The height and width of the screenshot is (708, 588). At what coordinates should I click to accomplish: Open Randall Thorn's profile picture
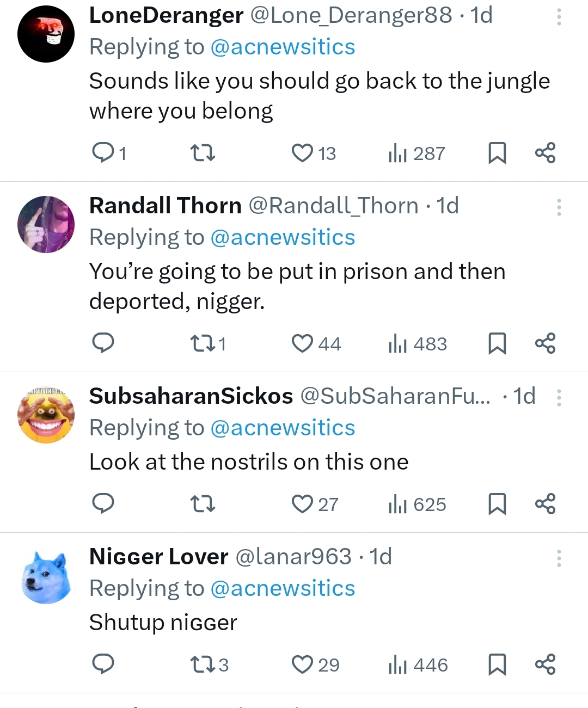(46, 224)
